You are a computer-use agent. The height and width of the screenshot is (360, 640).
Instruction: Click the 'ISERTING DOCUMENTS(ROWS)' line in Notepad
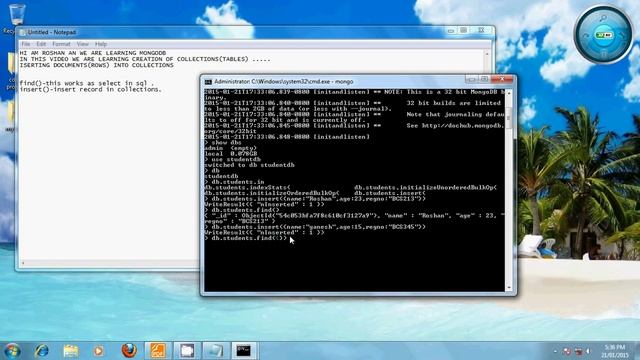pos(96,65)
